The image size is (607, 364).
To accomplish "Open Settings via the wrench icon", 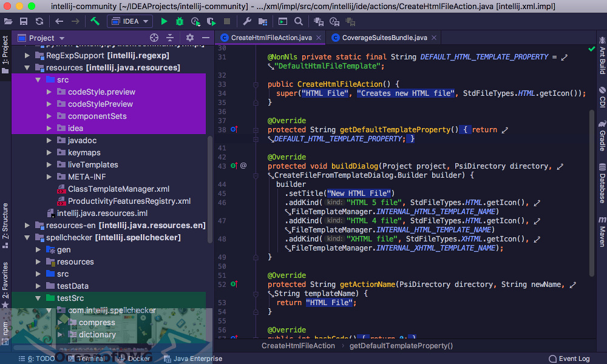I will (248, 21).
